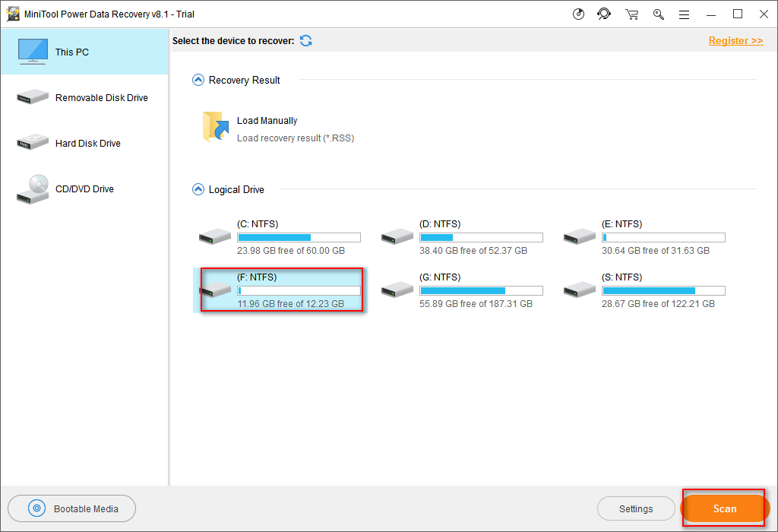Click the Register >> link
This screenshot has height=532, width=778.
point(735,41)
